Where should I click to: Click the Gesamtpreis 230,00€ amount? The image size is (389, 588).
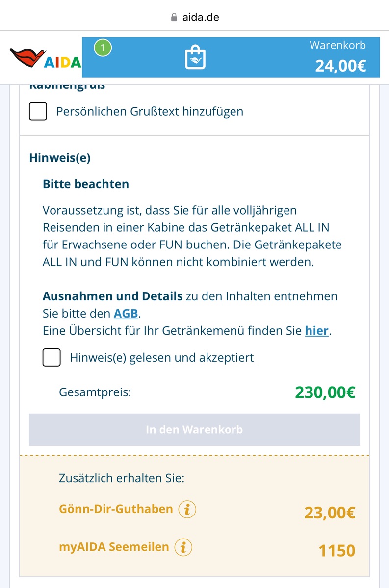pos(325,392)
